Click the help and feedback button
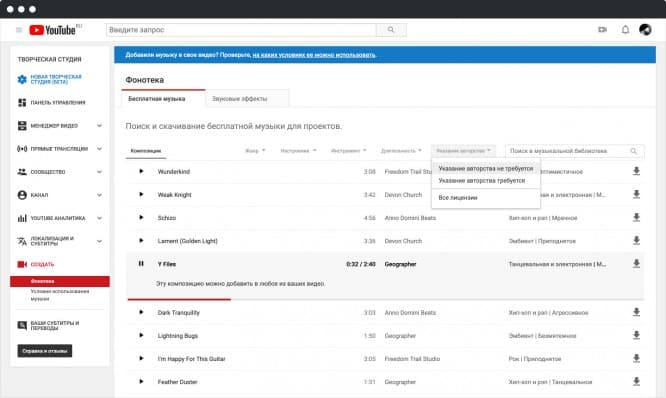This screenshot has width=666, height=398. 45,351
